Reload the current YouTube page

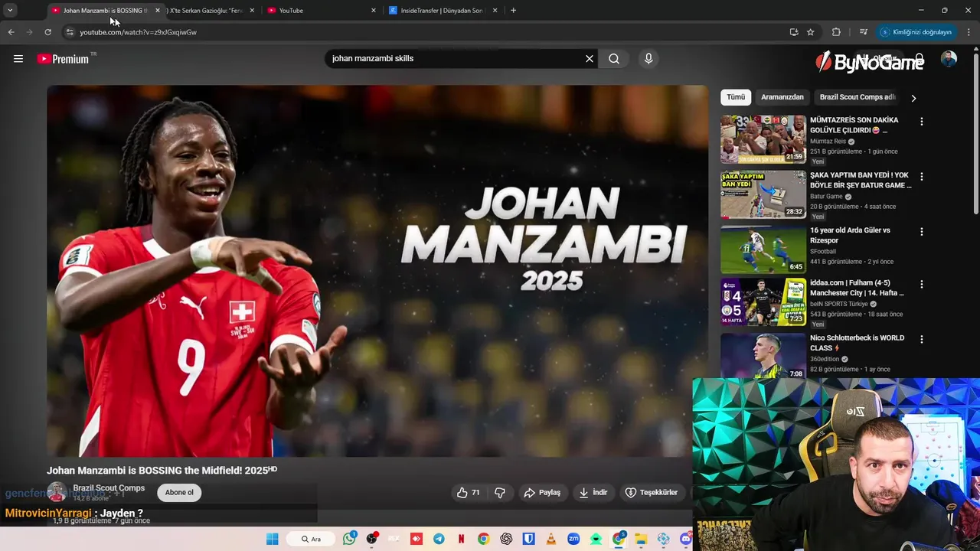coord(47,32)
